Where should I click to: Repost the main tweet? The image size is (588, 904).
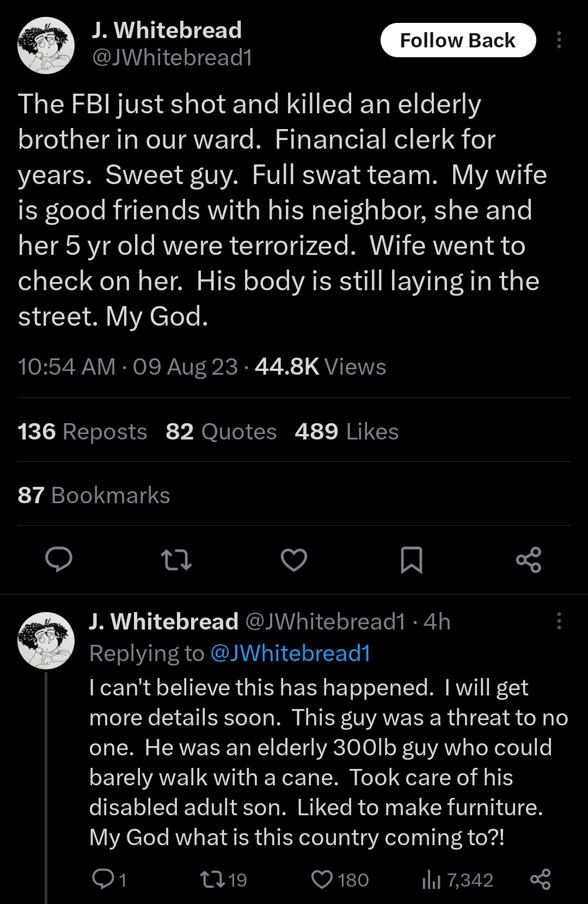176,560
